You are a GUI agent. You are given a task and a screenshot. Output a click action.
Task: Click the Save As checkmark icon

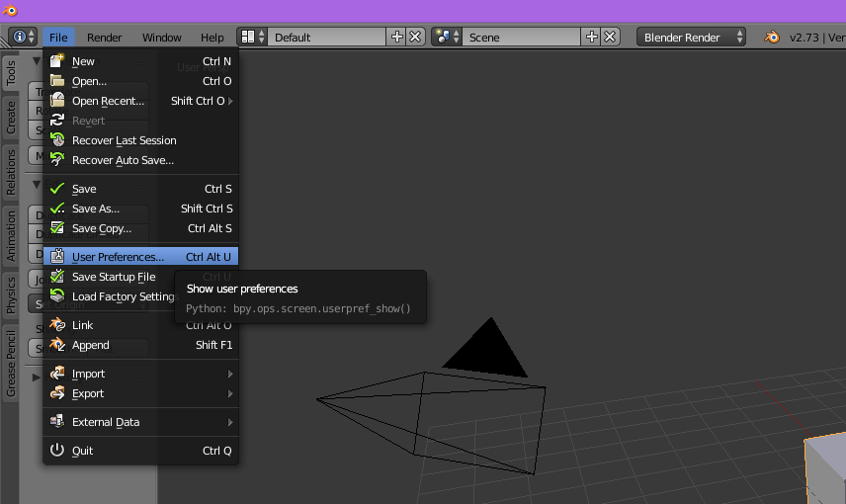pos(57,209)
